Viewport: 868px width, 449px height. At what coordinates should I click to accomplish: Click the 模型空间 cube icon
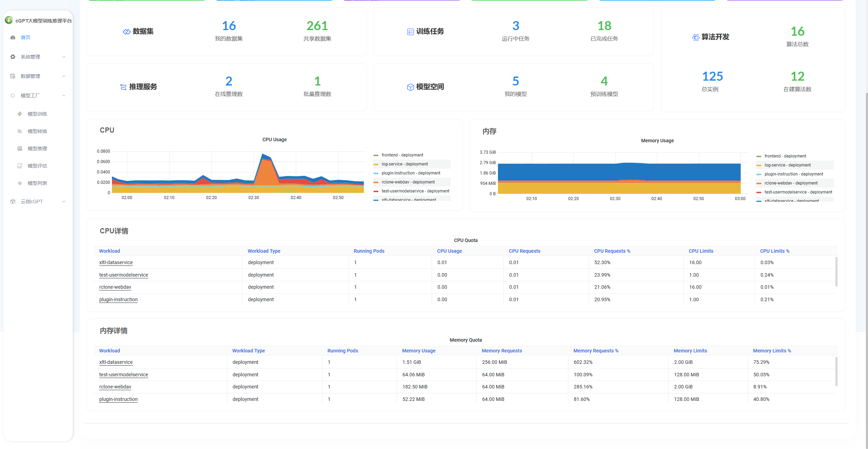click(410, 87)
